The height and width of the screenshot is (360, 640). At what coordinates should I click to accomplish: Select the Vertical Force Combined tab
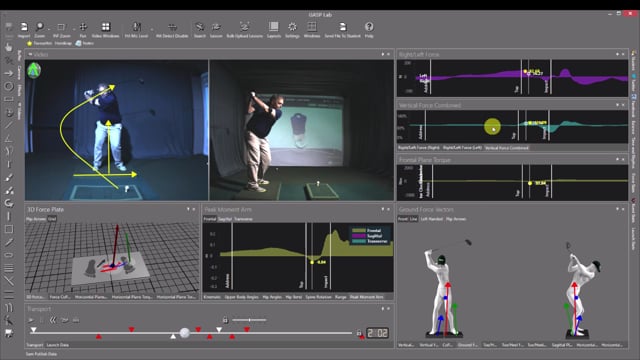[x=507, y=148]
